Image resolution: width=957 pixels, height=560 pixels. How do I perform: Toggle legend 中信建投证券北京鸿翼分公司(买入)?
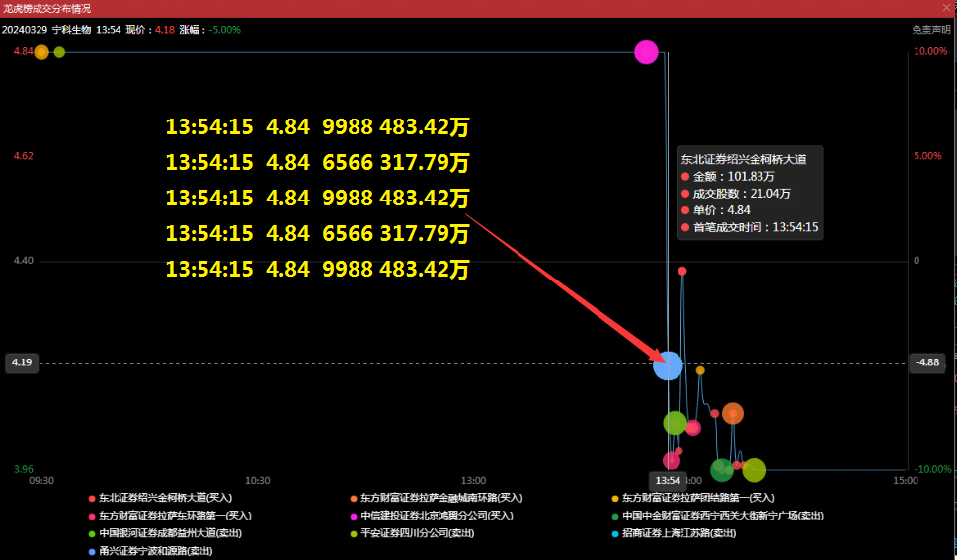click(432, 516)
